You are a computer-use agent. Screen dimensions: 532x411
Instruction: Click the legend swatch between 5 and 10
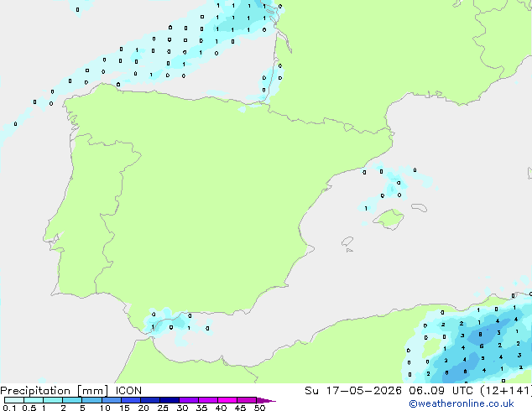(91, 400)
